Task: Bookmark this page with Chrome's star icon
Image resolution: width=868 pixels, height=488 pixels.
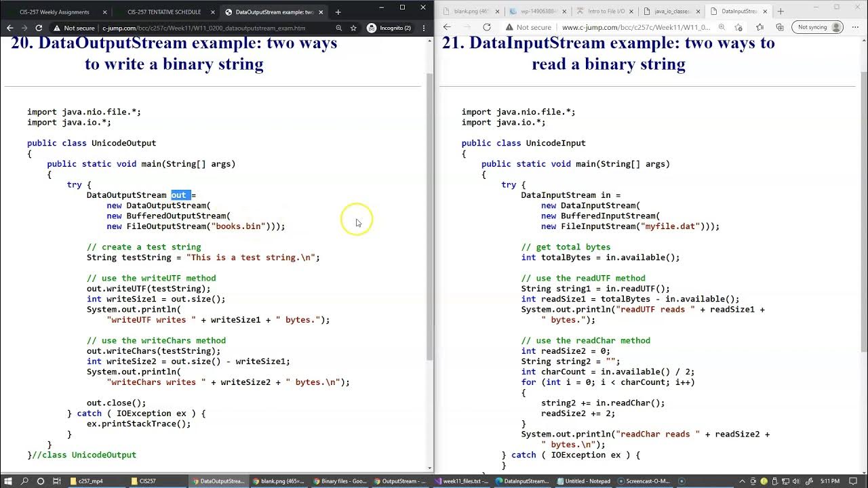Action: (353, 28)
